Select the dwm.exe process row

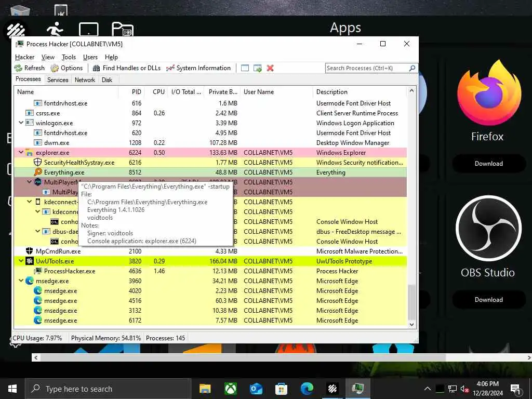tap(210, 142)
